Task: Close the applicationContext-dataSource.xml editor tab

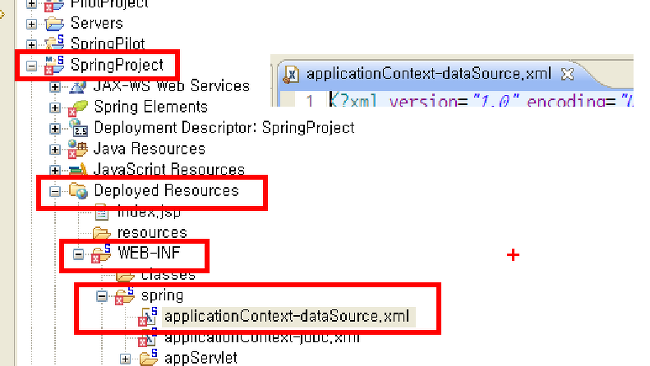Action: point(568,74)
